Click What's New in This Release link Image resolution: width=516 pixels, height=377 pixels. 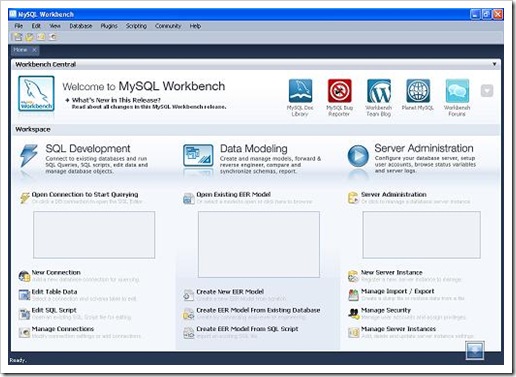[x=116, y=100]
